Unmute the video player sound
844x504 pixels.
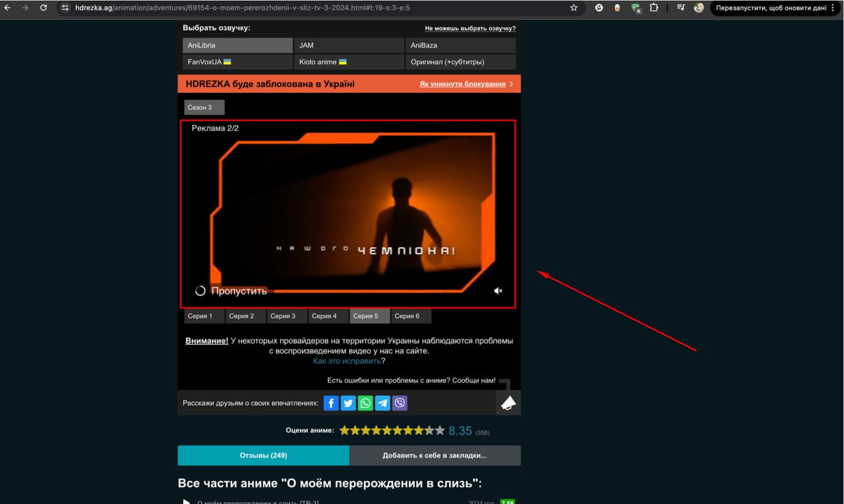[x=498, y=290]
